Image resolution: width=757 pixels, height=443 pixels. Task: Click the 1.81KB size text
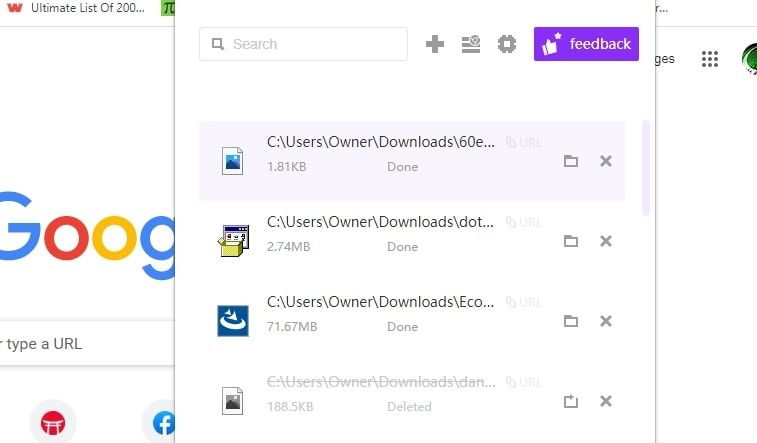click(287, 167)
